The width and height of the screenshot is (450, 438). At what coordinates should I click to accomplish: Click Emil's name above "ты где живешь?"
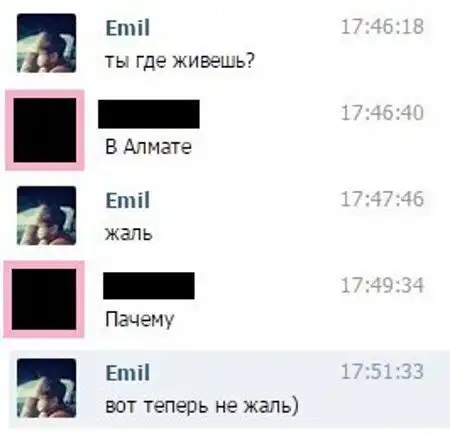pos(128,28)
